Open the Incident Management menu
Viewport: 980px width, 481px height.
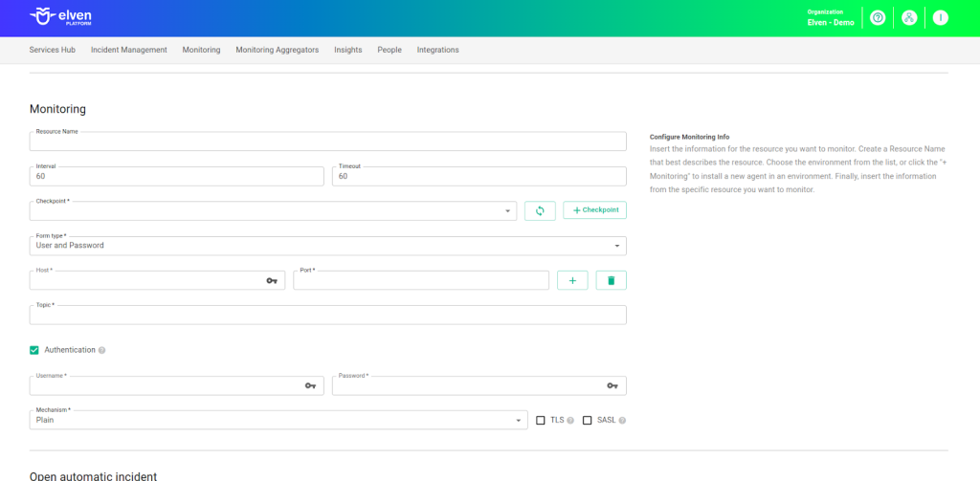tap(128, 50)
